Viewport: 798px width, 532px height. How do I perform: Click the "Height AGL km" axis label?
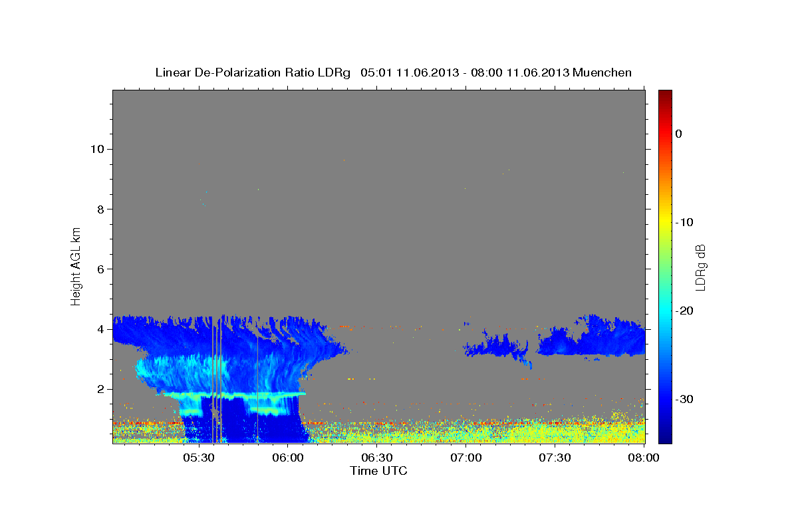76,266
